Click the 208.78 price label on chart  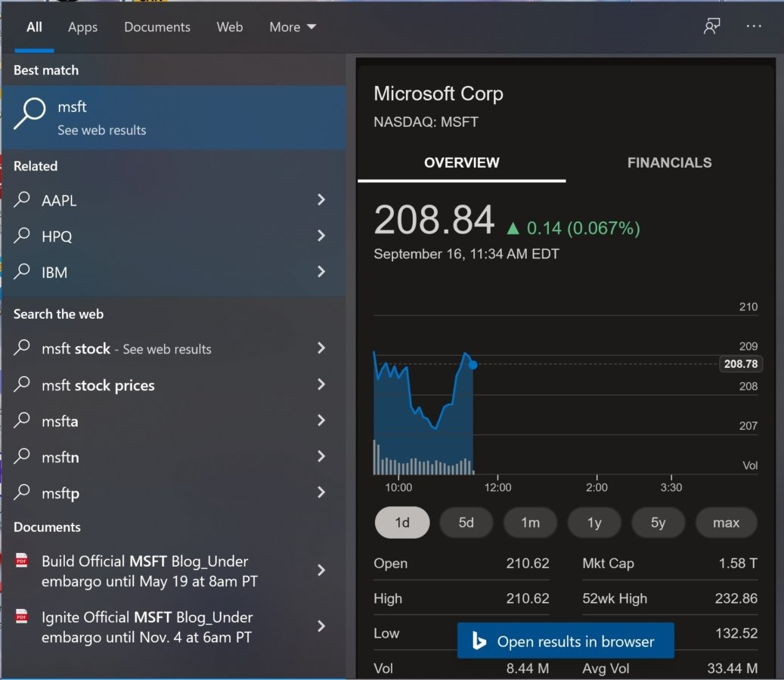tap(740, 363)
